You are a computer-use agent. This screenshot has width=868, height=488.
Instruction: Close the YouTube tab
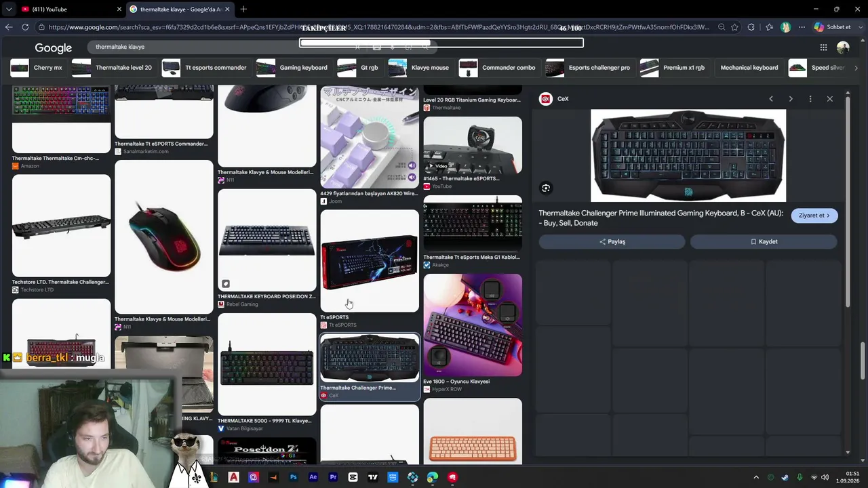pyautogui.click(x=119, y=9)
